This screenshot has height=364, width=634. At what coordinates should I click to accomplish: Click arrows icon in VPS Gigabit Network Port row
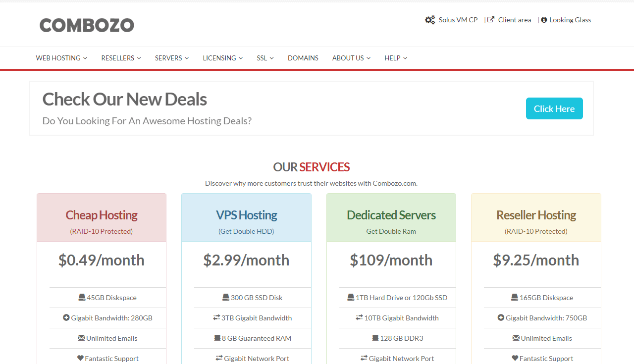tap(219, 359)
